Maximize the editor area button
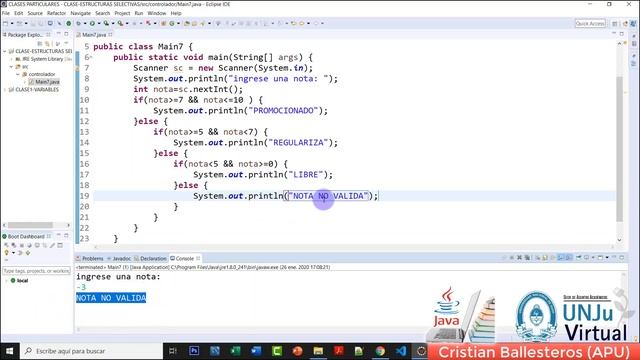Viewport: 640px width, 360px height. [x=622, y=34]
